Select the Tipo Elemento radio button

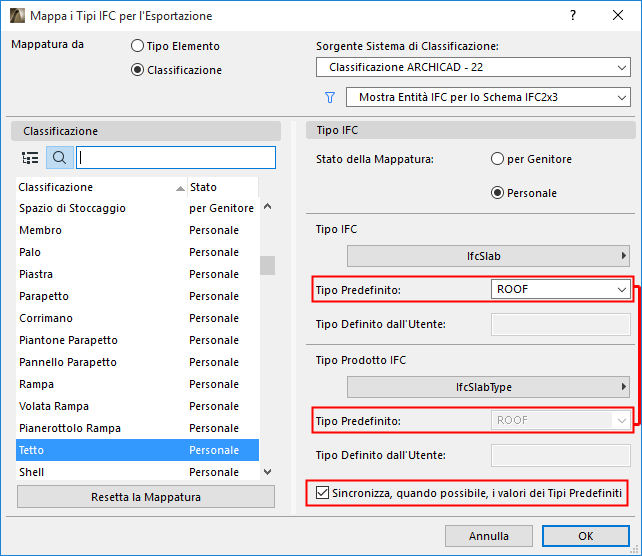(x=138, y=46)
